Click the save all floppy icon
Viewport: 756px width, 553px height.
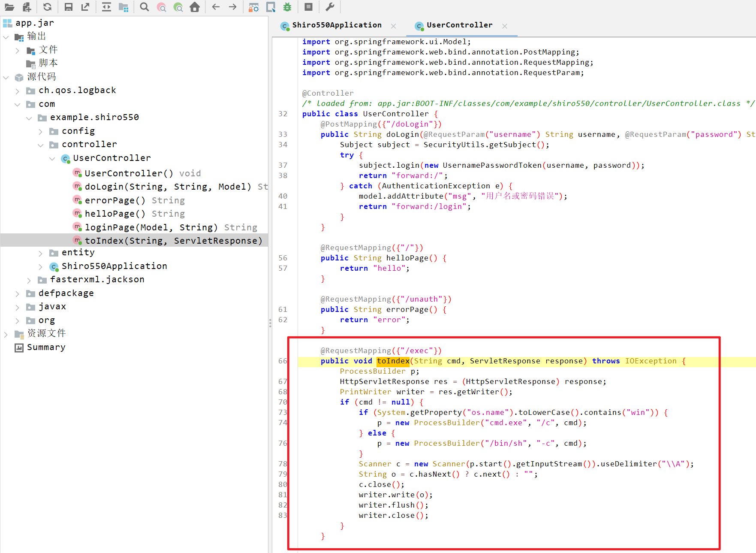68,7
